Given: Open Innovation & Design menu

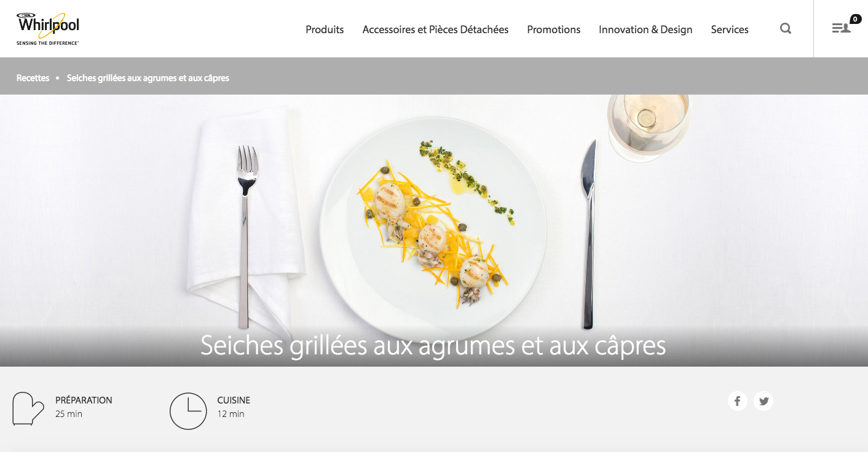Looking at the screenshot, I should pos(645,29).
